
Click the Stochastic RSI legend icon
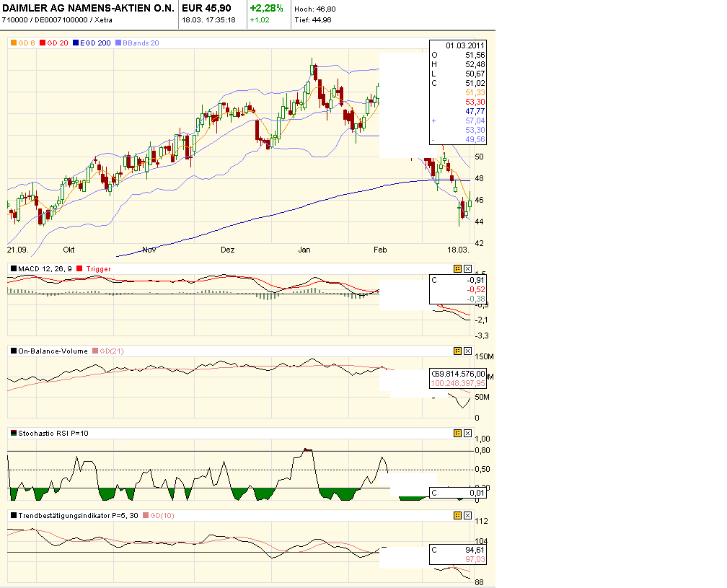(x=14, y=433)
